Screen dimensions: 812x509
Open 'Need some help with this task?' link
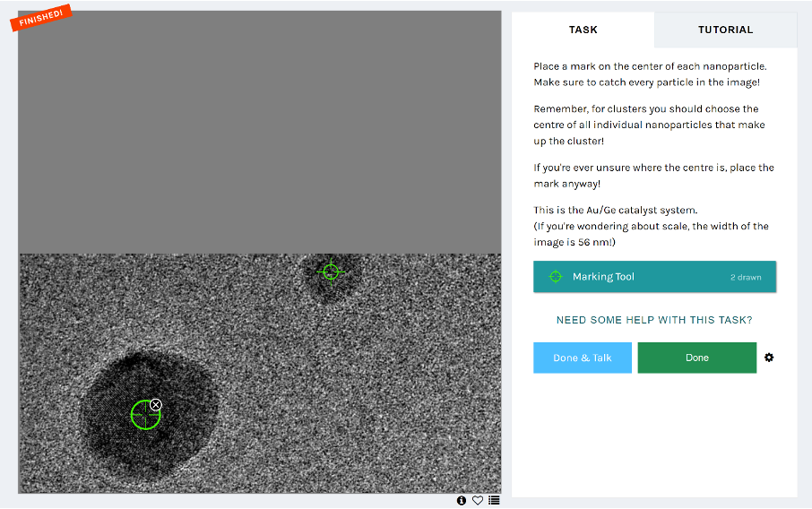pyautogui.click(x=654, y=320)
